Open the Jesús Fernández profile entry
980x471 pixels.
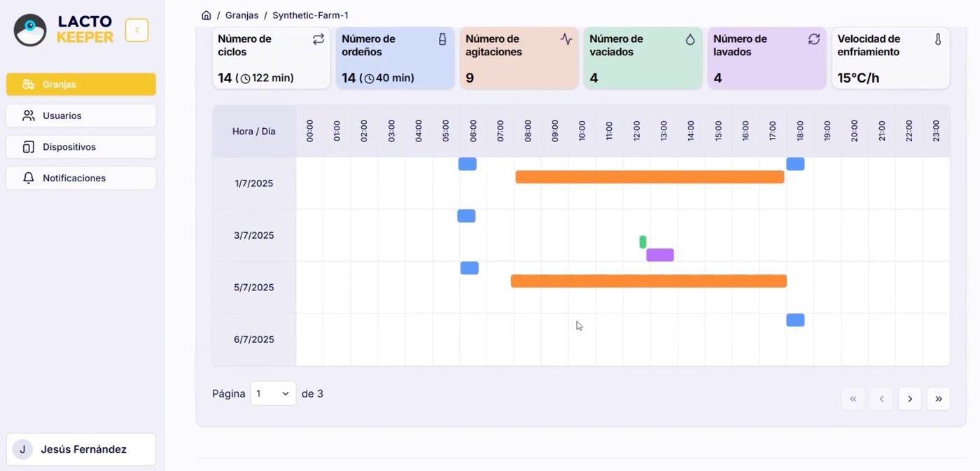tap(79, 449)
